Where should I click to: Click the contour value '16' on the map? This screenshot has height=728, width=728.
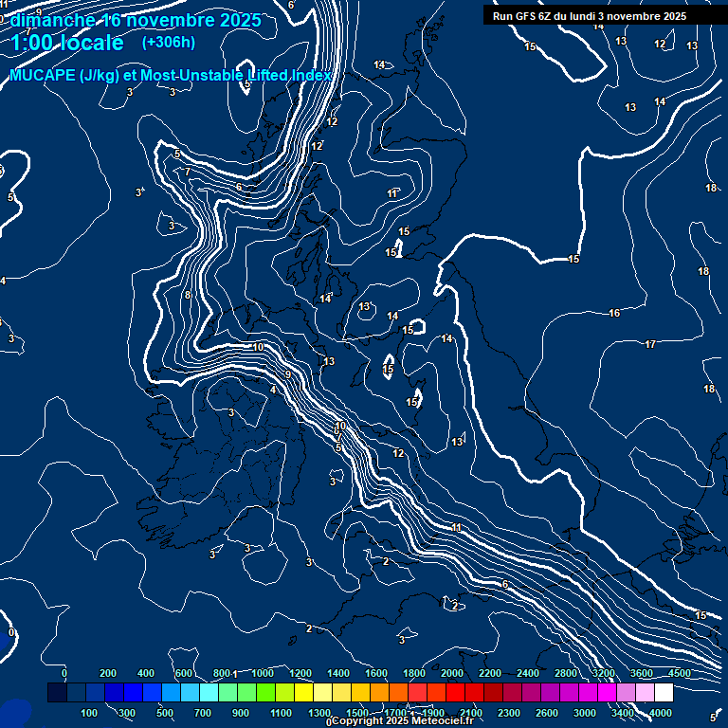point(614,313)
